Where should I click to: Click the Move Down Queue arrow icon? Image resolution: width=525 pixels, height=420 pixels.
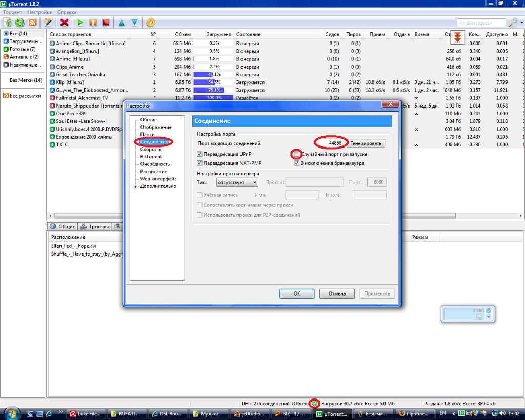tap(135, 23)
